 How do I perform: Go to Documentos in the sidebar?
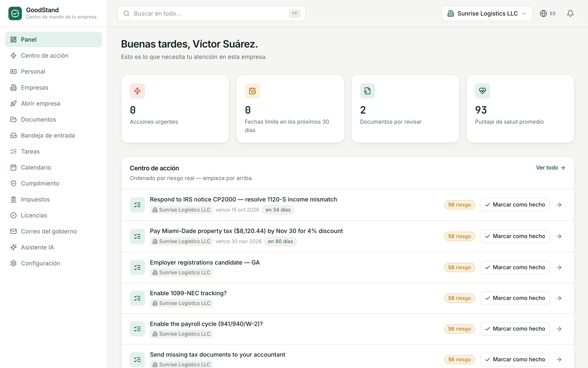54,119
